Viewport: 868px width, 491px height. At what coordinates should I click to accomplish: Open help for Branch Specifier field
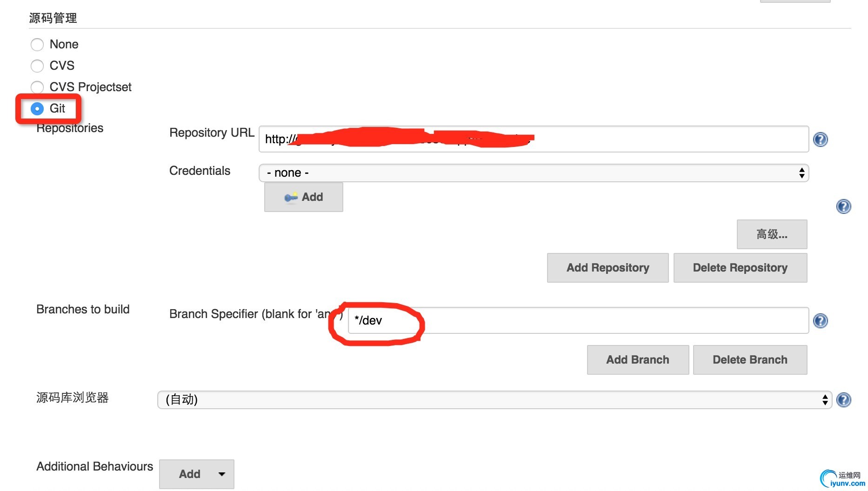pyautogui.click(x=820, y=321)
